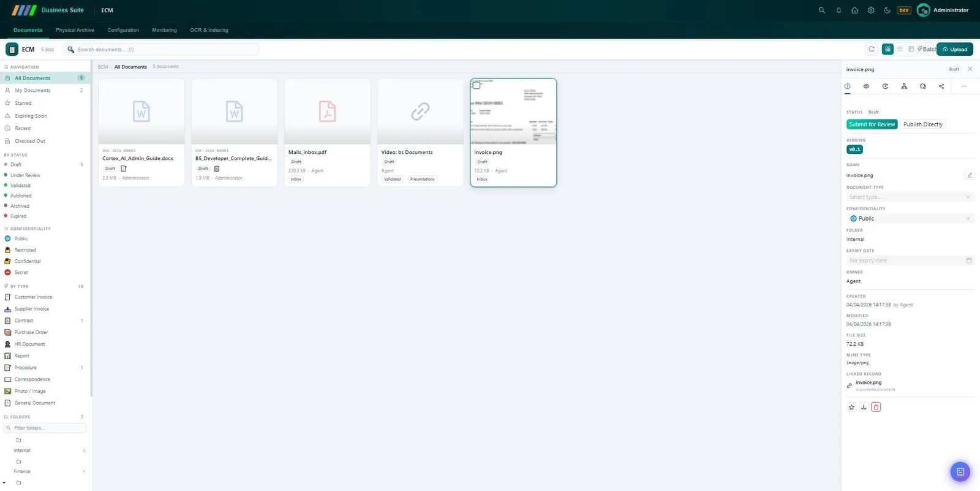Open more options ellipsis in details panel

964,86
